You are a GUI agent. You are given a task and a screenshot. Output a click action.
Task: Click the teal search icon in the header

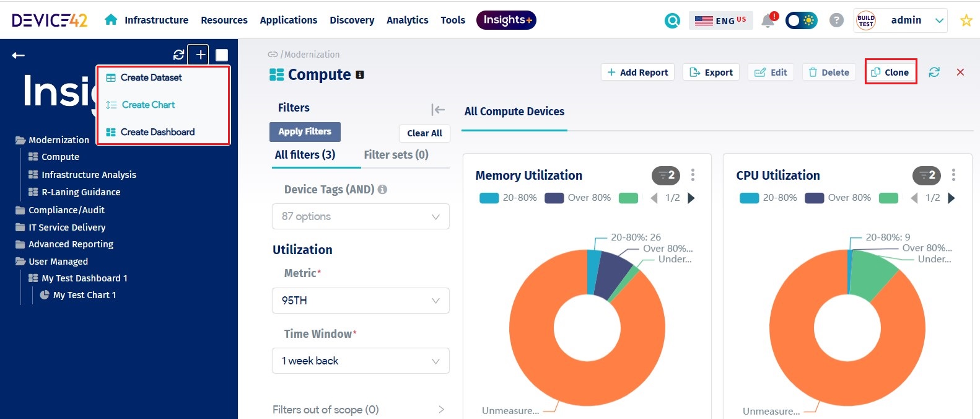click(x=672, y=20)
